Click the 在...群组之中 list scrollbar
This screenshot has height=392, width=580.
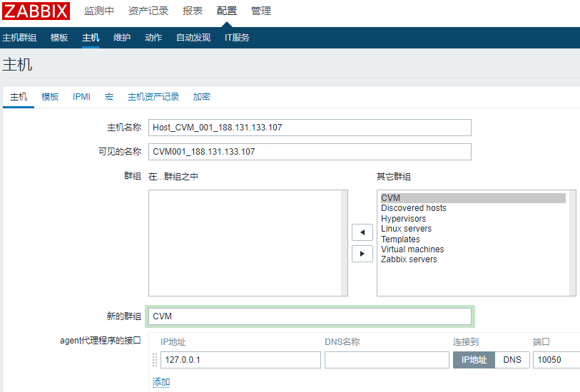click(x=345, y=243)
